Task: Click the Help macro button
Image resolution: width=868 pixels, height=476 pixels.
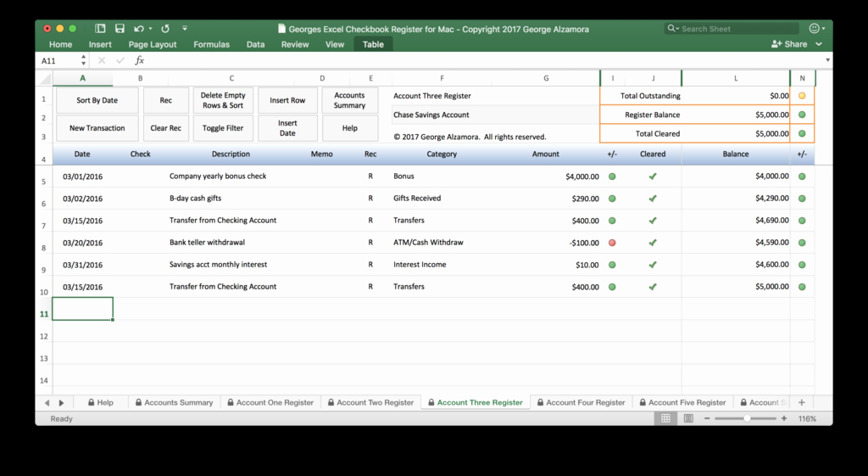Action: click(349, 128)
